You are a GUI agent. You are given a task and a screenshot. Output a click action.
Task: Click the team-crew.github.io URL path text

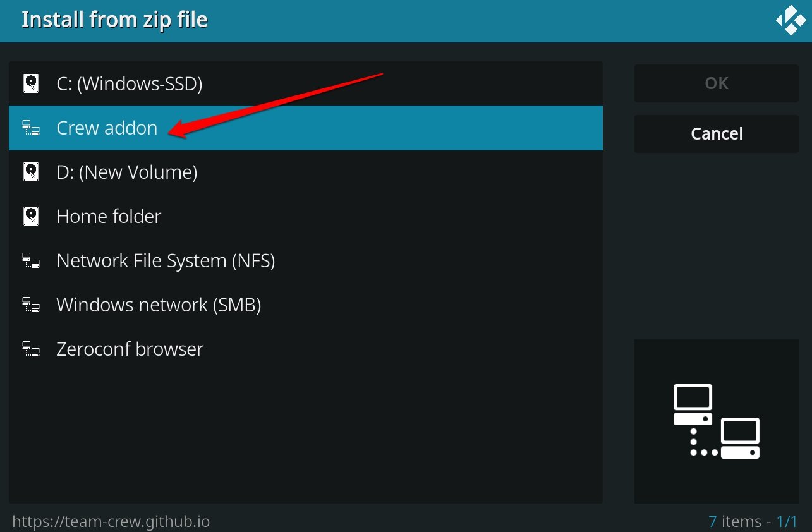pyautogui.click(x=111, y=522)
